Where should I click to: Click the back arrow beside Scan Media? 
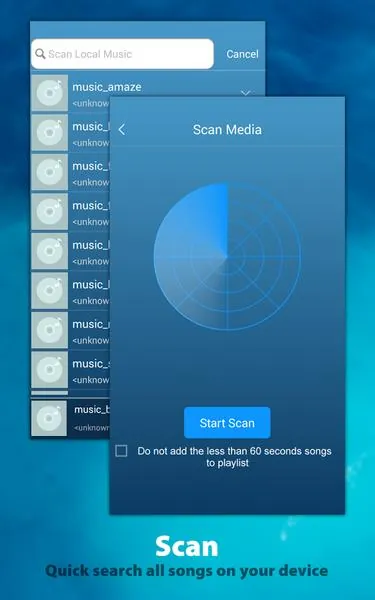122,130
